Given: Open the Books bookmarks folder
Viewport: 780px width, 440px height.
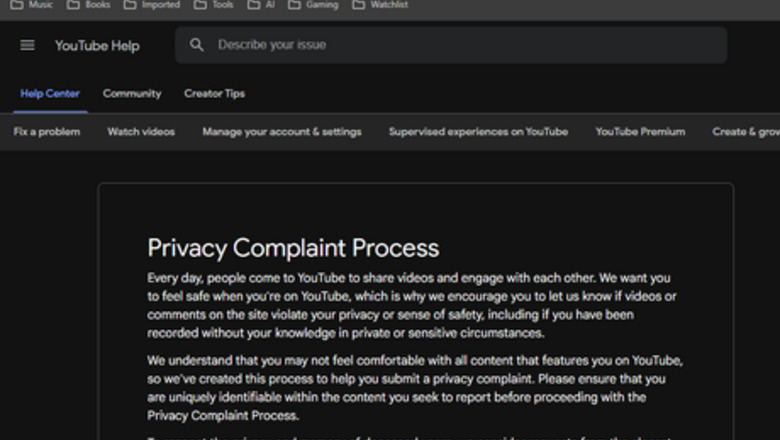Looking at the screenshot, I should (x=89, y=5).
